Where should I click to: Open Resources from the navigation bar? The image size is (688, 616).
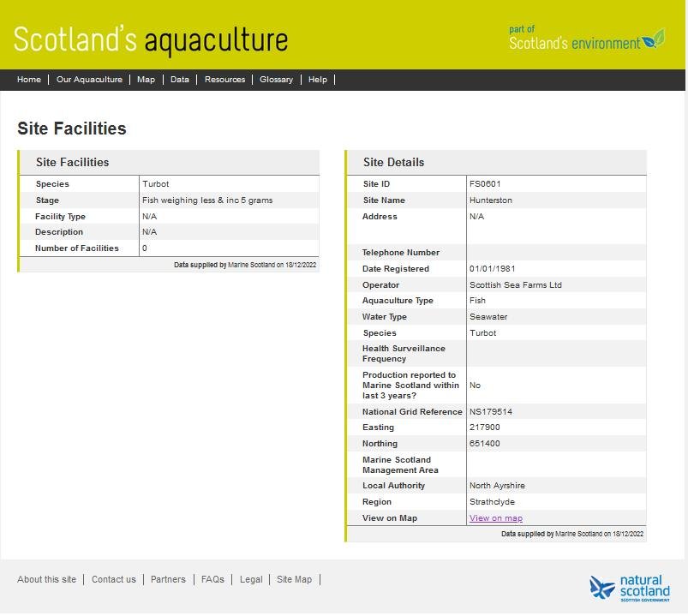click(x=224, y=80)
